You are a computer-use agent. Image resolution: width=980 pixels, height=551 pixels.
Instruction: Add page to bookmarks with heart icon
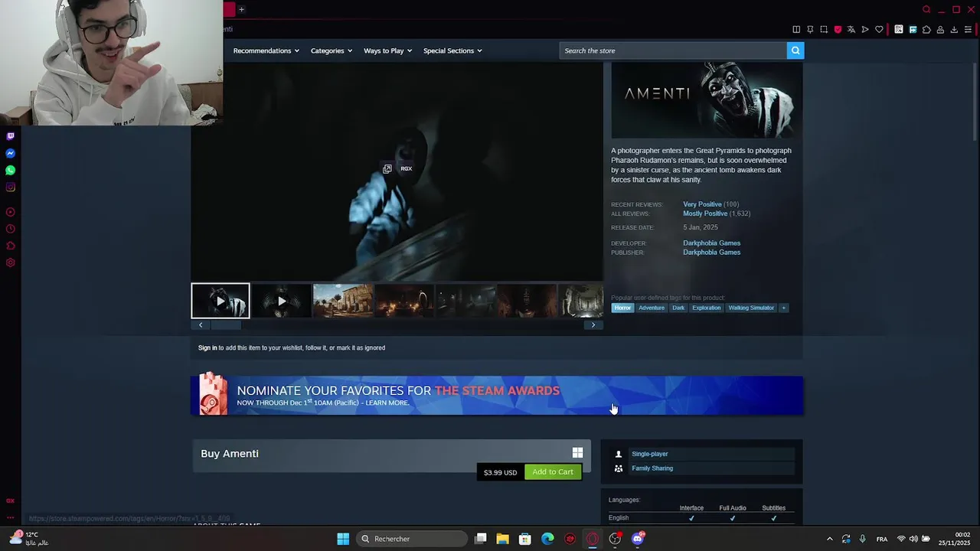point(879,29)
